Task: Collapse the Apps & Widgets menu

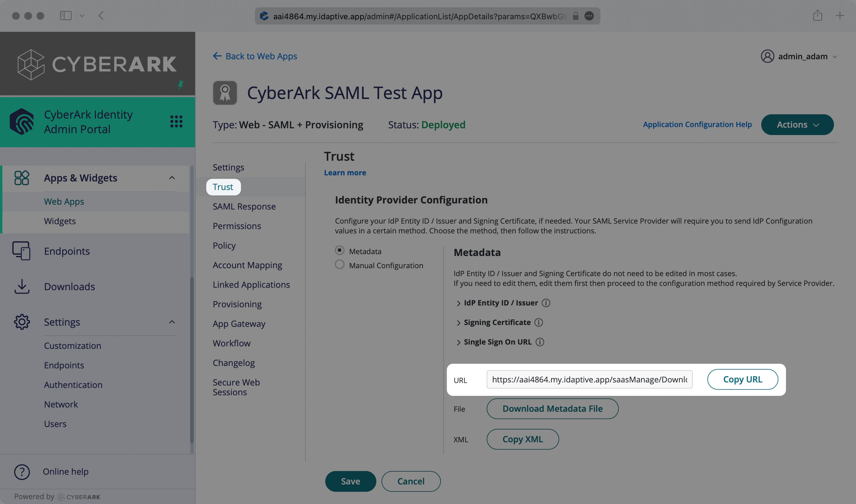Action: point(172,178)
